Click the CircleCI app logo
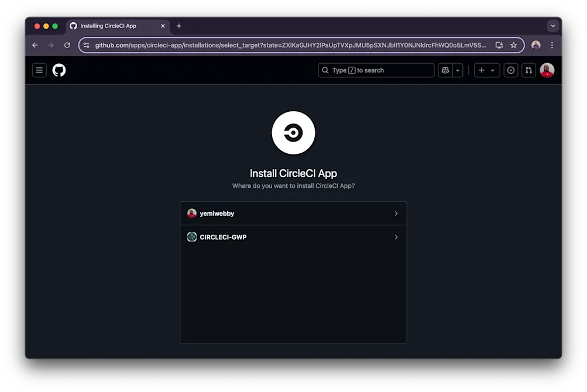The width and height of the screenshot is (587, 392). (293, 133)
